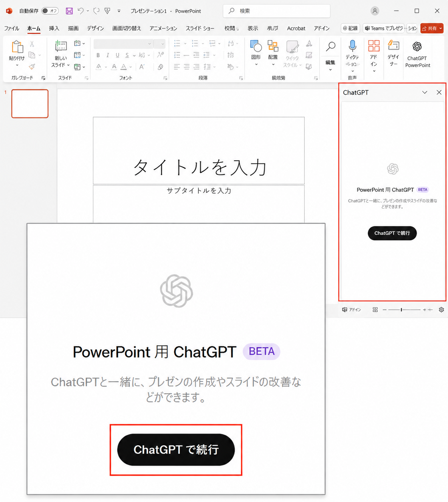Screen dimensions: 448x502
Task: Open the font name combo box
Action: pyautogui.click(x=123, y=44)
